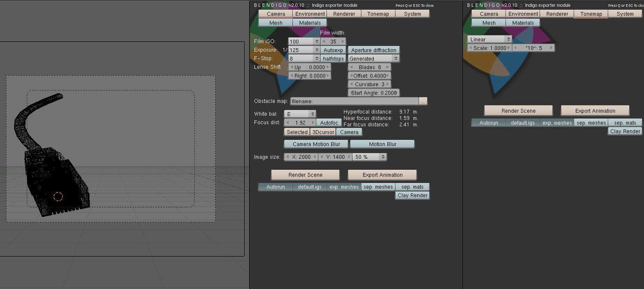644x289 pixels.
Task: Open the Exposure 125 dropdown
Action: pyautogui.click(x=304, y=50)
